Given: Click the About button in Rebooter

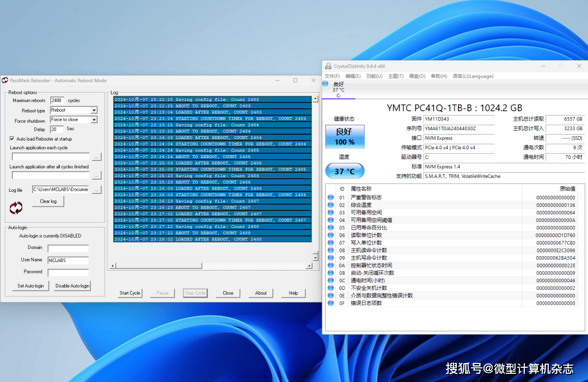Looking at the screenshot, I should click(261, 293).
